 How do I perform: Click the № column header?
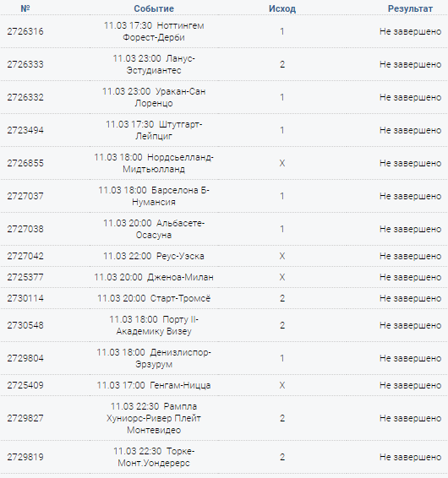[25, 8]
